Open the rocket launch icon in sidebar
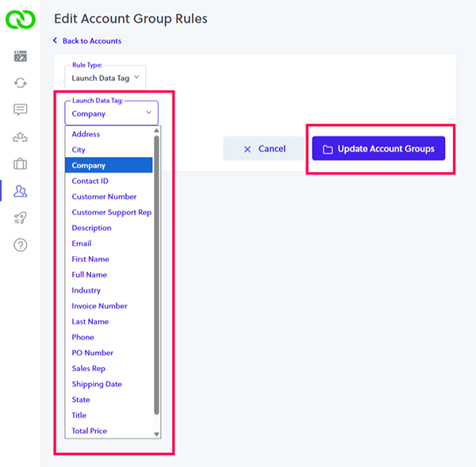This screenshot has width=476, height=467. click(21, 218)
